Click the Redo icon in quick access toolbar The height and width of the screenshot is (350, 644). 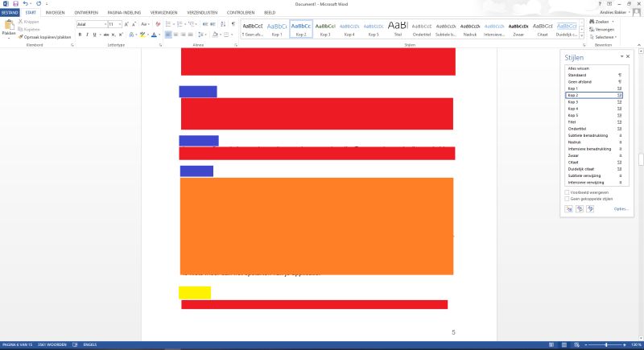click(x=39, y=4)
